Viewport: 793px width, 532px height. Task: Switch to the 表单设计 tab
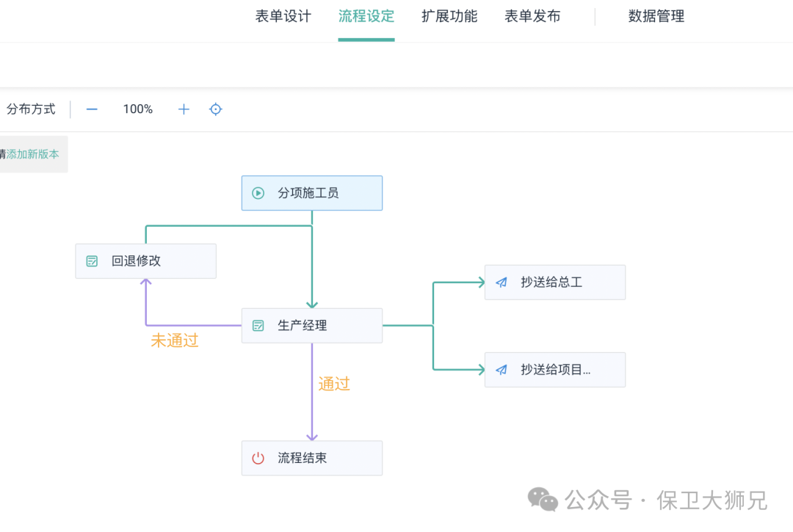pos(283,15)
